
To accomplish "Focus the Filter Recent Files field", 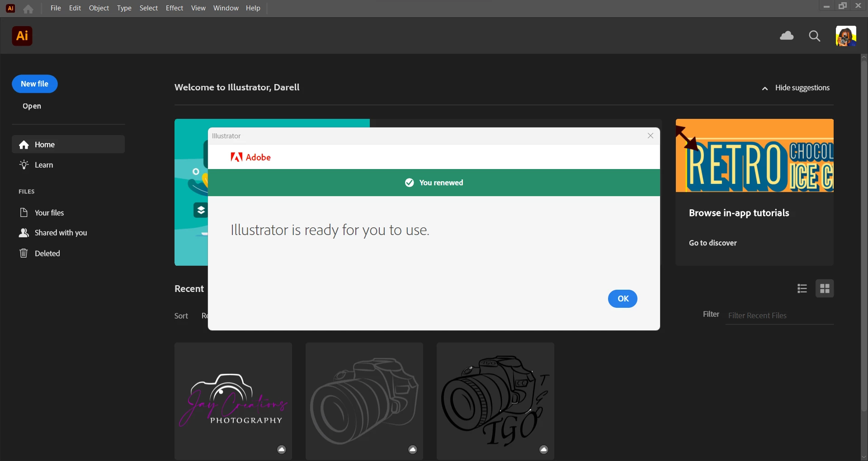I will pyautogui.click(x=780, y=316).
